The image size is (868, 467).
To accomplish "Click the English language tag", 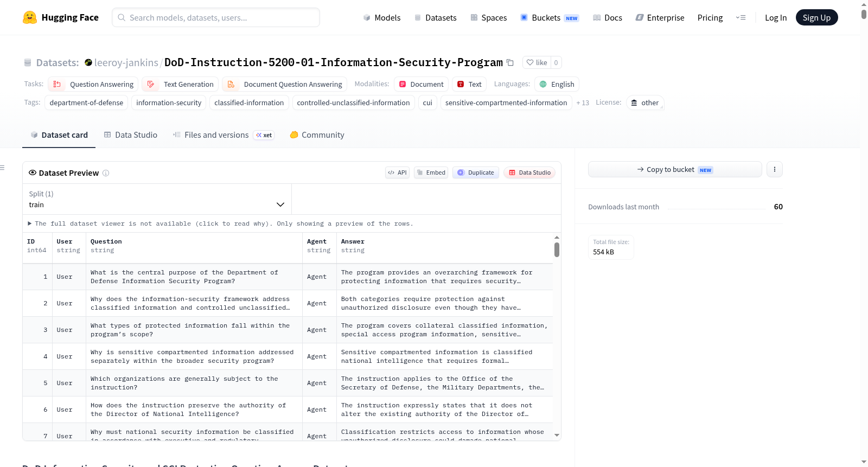I will (557, 84).
